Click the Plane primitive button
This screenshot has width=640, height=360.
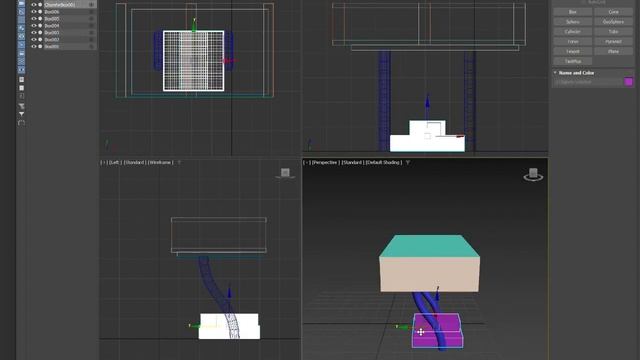coord(613,51)
